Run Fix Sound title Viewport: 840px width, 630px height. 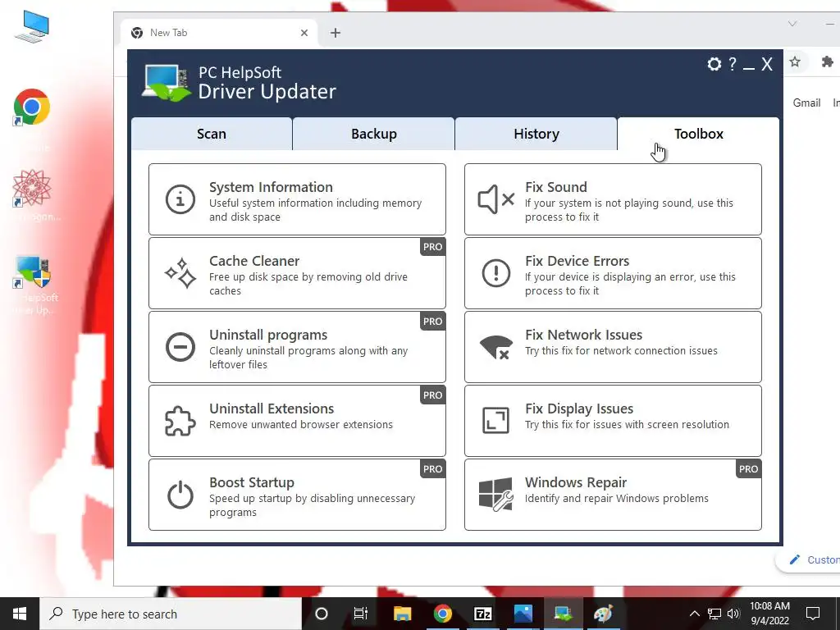pos(555,187)
